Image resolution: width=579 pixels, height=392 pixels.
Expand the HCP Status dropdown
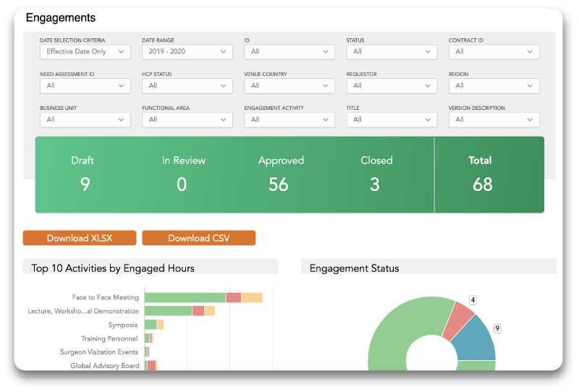coord(187,86)
